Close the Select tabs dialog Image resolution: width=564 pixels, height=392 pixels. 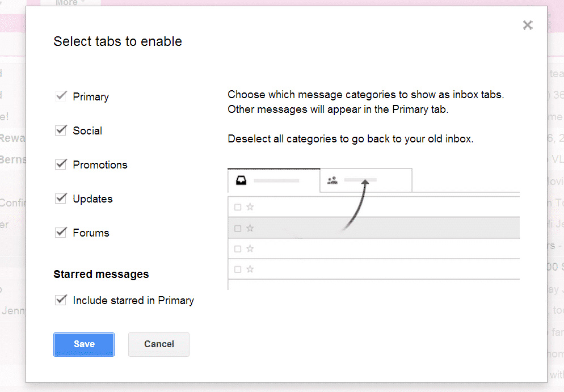pyautogui.click(x=528, y=25)
